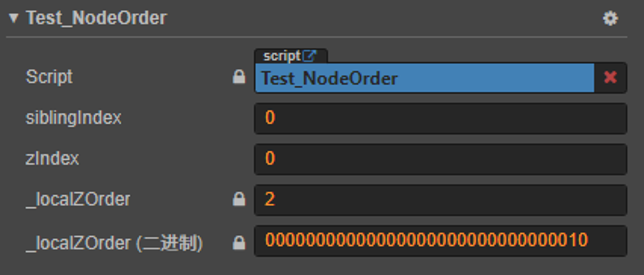The width and height of the screenshot is (644, 275).
Task: Click the lock icon beside Script
Action: pos(239,77)
